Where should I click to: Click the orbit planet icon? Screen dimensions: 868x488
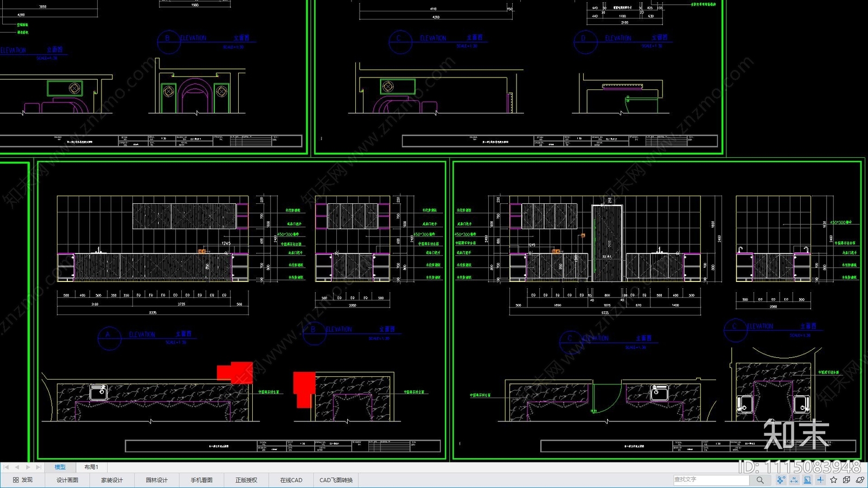860,480
